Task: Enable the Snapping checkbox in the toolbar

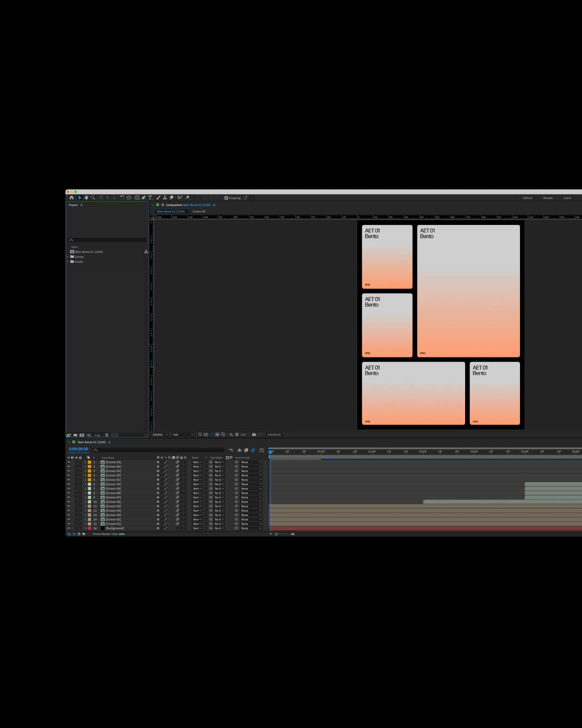Action: pyautogui.click(x=226, y=198)
